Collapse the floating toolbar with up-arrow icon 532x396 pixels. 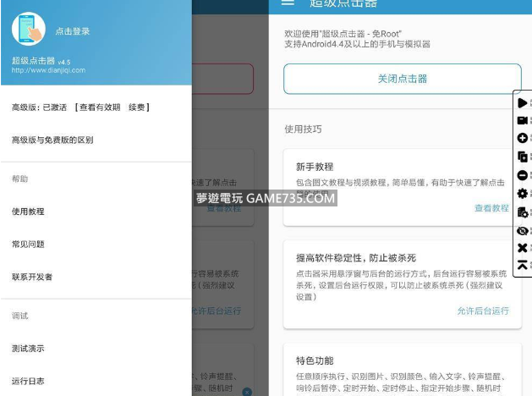point(523,264)
